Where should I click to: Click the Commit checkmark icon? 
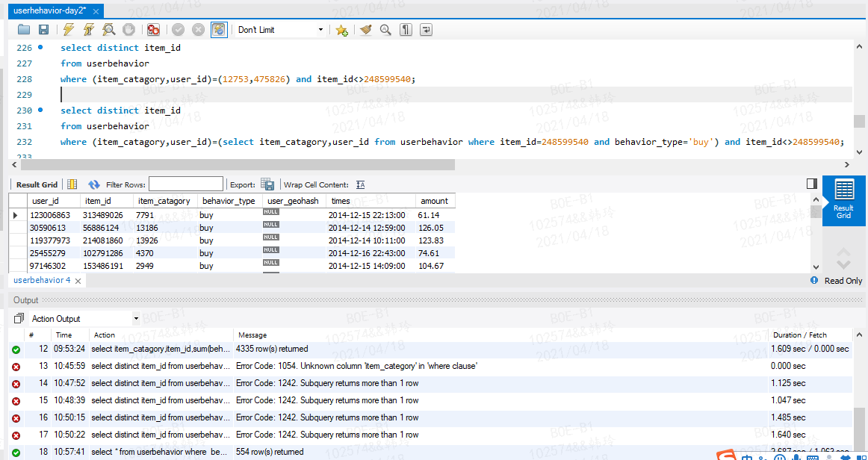pos(179,30)
